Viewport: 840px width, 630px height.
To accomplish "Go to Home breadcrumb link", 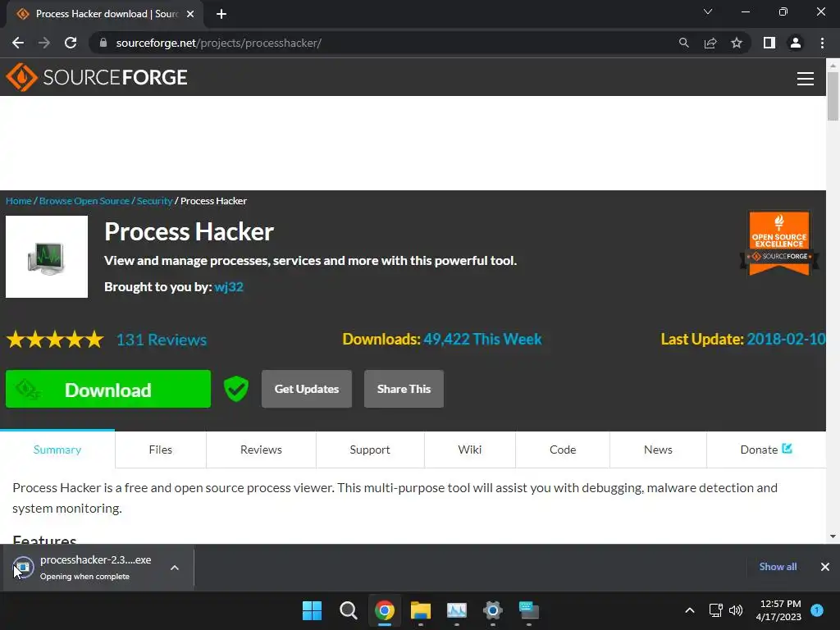I will [x=19, y=201].
